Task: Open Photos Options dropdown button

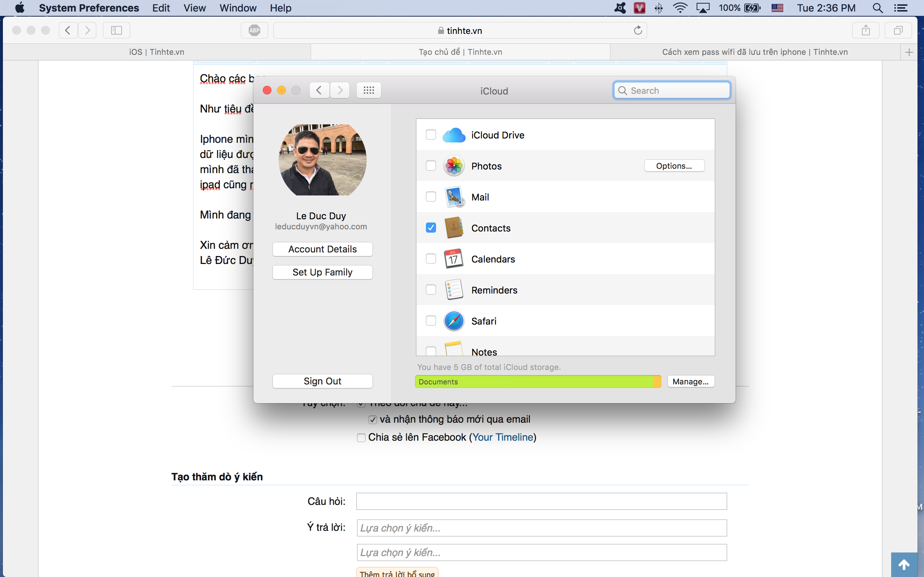Action: pyautogui.click(x=674, y=166)
